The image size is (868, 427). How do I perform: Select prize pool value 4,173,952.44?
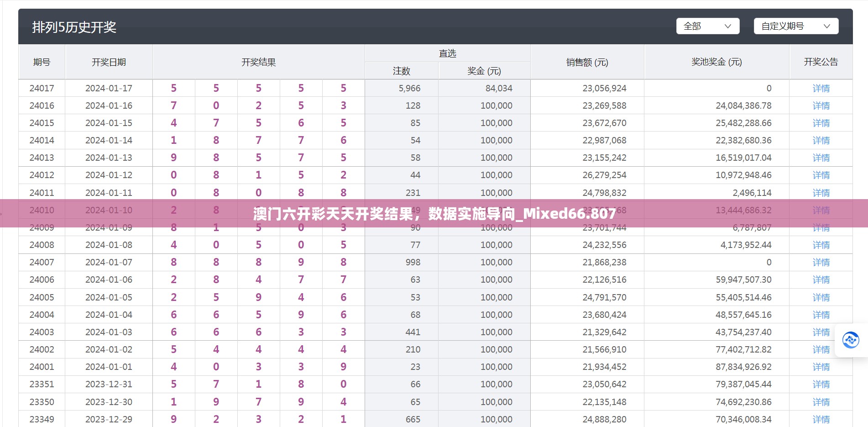click(746, 245)
